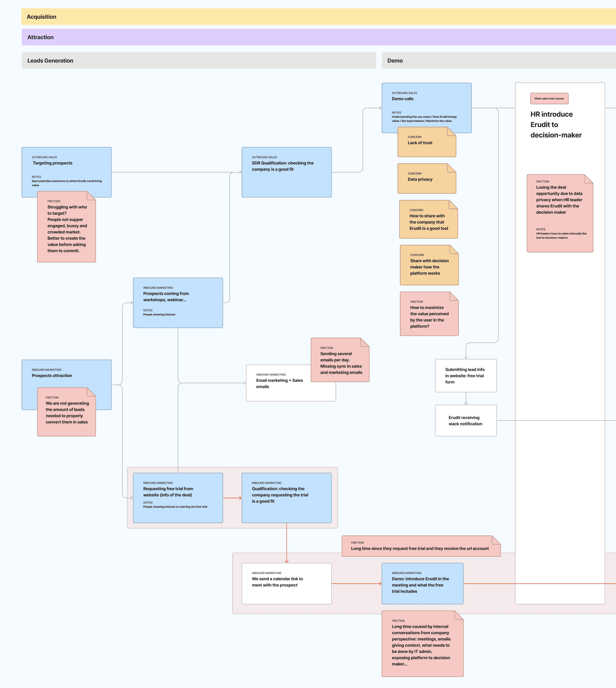Select 'Share with decision maker' concern note
The width and height of the screenshot is (616, 688).
point(429,265)
